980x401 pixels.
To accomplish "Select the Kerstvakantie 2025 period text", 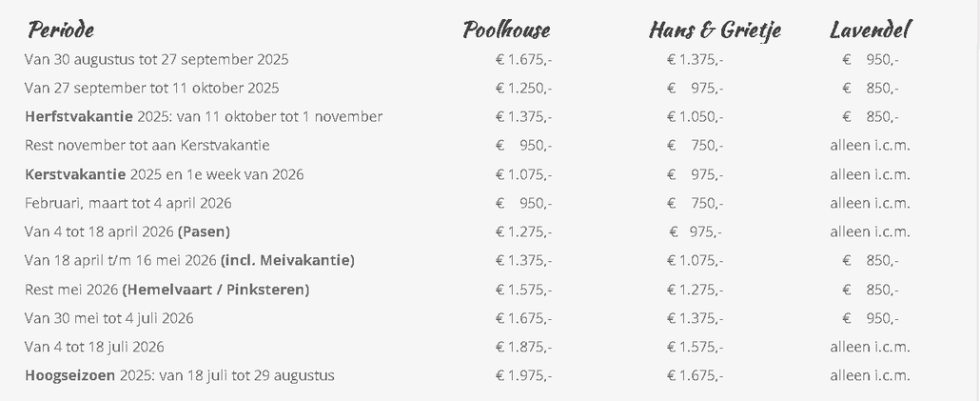I will pyautogui.click(x=165, y=174).
